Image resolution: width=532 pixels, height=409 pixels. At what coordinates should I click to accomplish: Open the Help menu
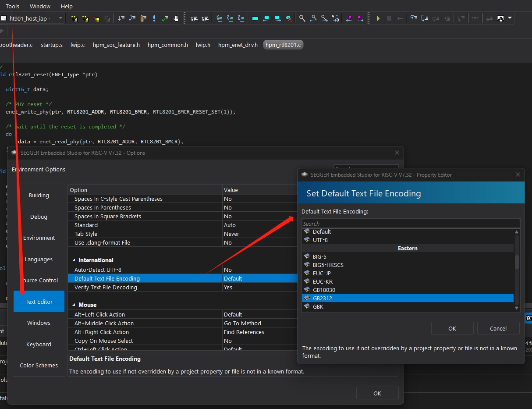point(67,6)
